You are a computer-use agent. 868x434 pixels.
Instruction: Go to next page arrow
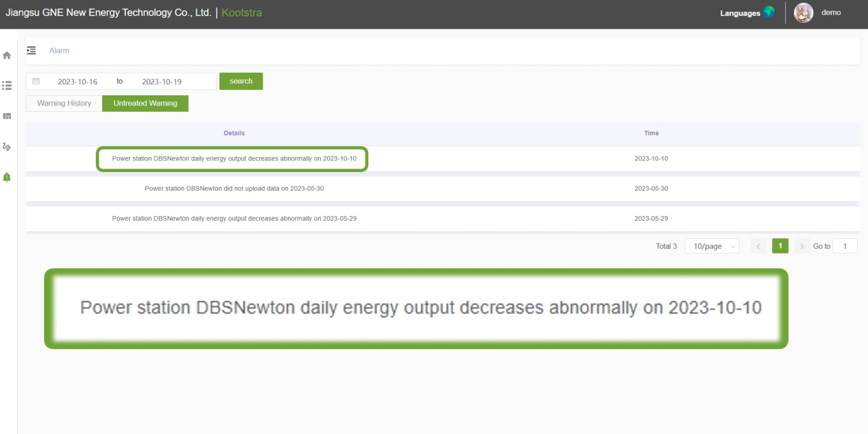coord(801,246)
